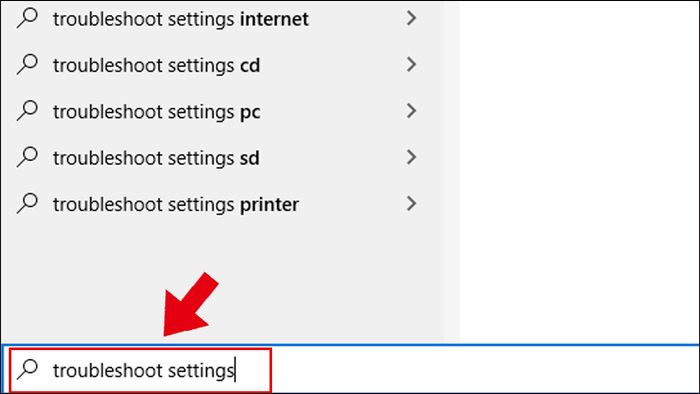Click the magnifier icon beside 'troubleshoot settings printer'

[27, 204]
